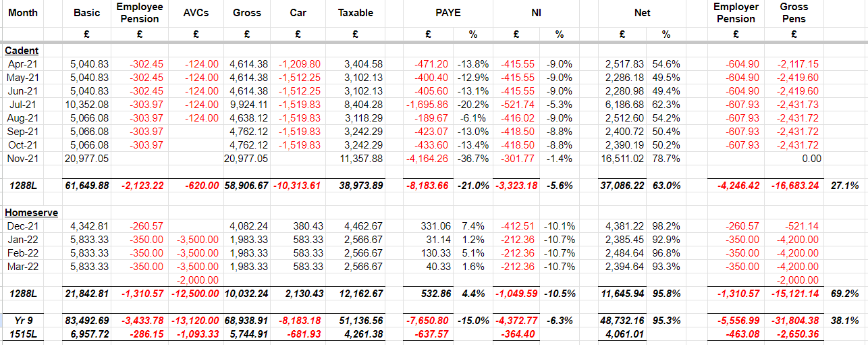The image size is (868, 345).
Task: Select the Gross Pens column header
Action: (x=794, y=13)
